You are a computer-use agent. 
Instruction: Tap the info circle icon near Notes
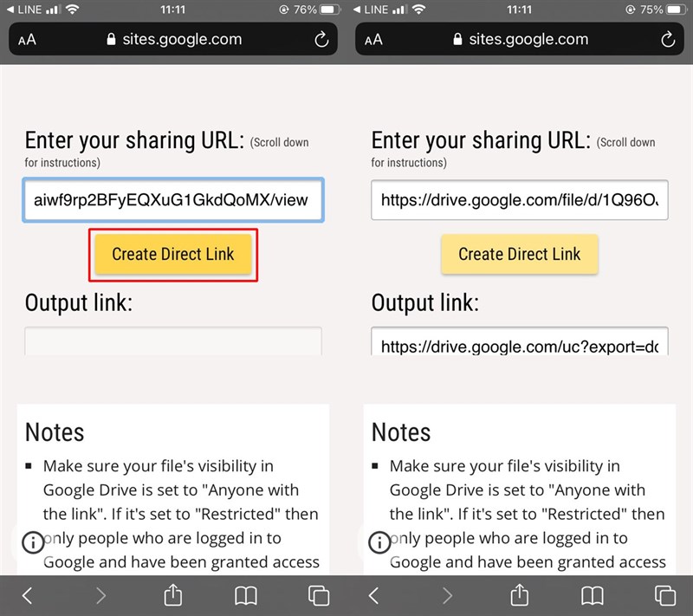coord(32,542)
